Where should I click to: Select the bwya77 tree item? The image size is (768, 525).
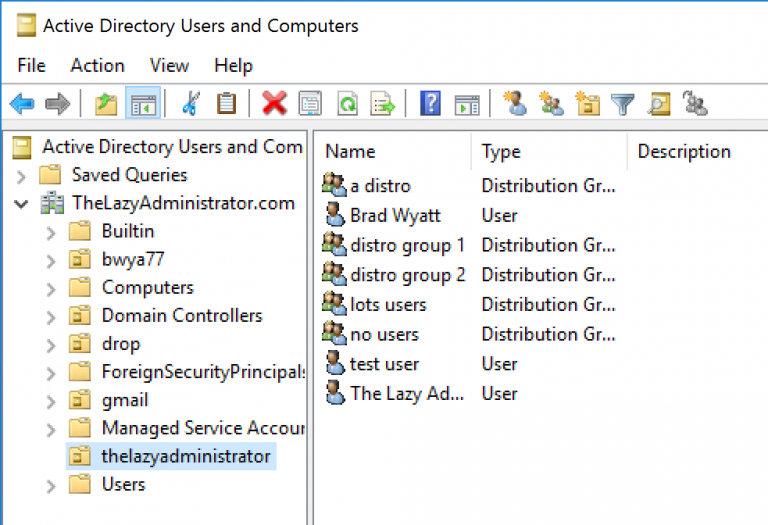133,260
